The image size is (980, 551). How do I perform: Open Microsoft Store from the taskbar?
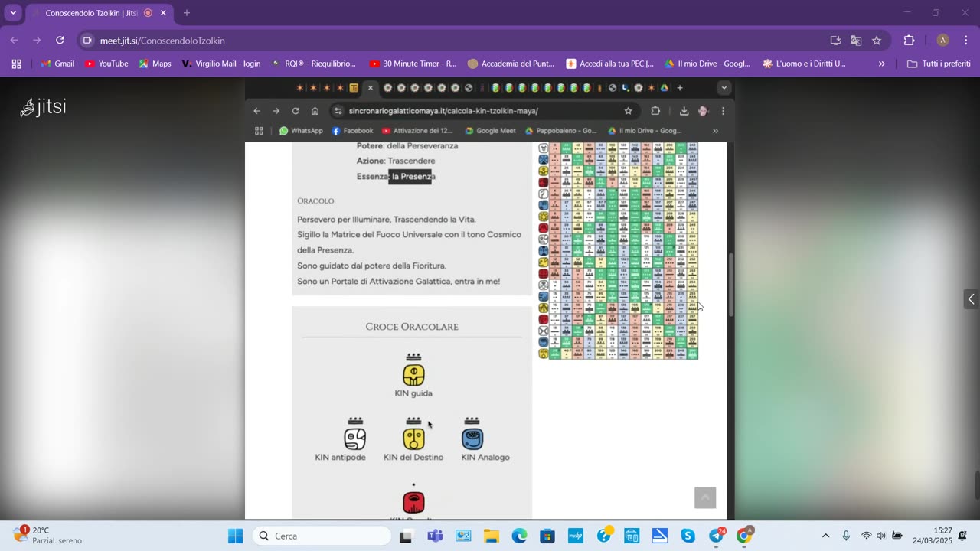point(547,536)
